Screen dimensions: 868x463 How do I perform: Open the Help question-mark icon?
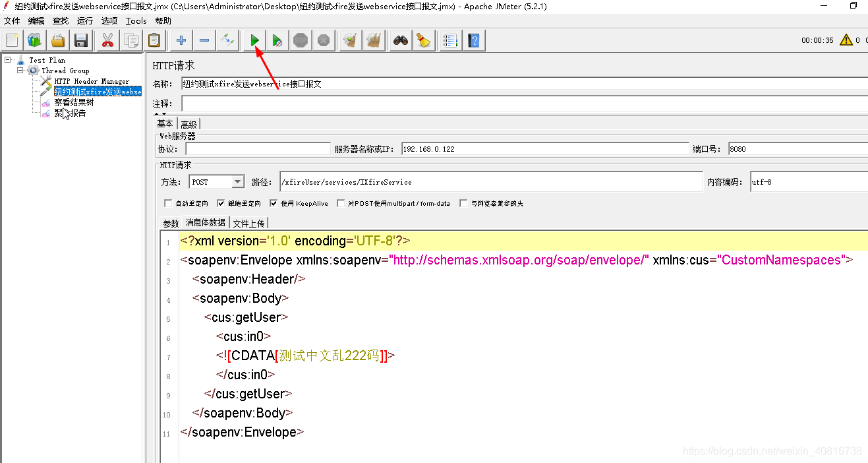[x=473, y=40]
